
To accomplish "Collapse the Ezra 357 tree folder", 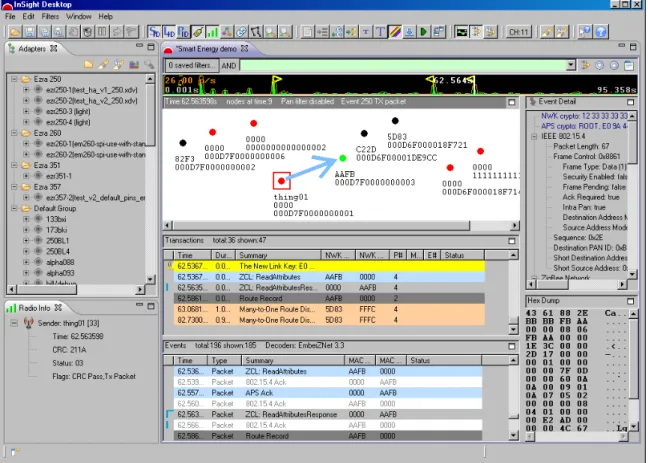I will 14,187.
